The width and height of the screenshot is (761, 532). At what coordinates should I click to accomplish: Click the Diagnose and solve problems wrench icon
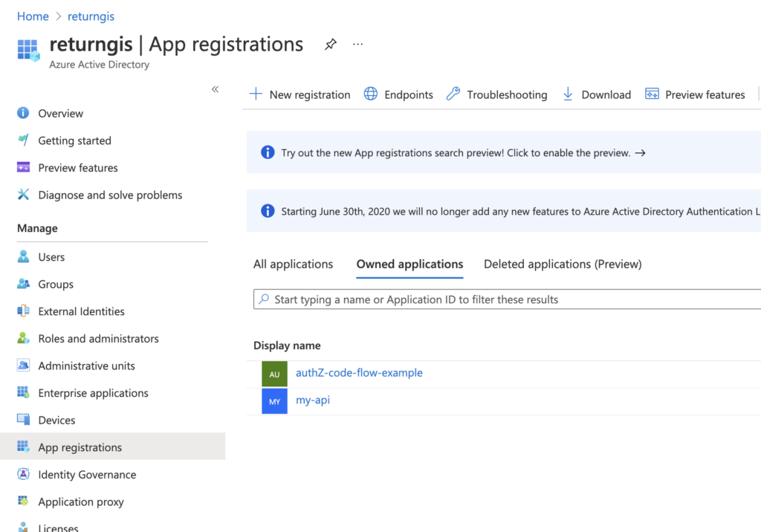click(23, 195)
